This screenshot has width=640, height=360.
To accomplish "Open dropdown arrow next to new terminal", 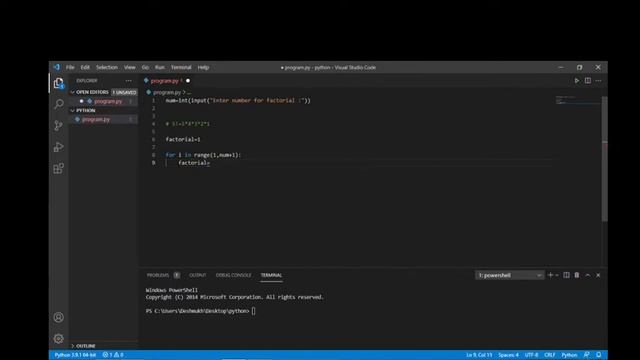I will (557, 275).
